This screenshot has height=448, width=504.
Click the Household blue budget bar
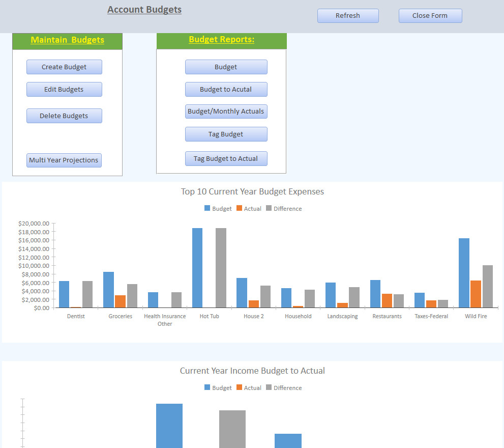point(286,298)
